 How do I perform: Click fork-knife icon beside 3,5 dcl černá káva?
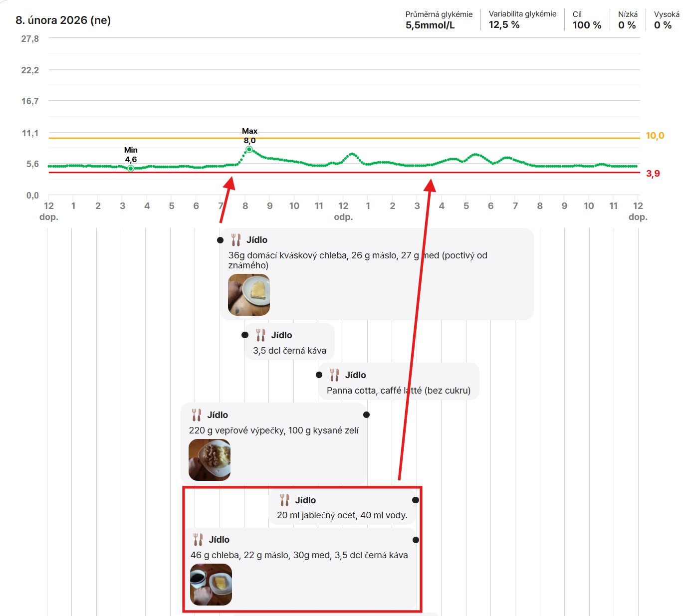[260, 335]
